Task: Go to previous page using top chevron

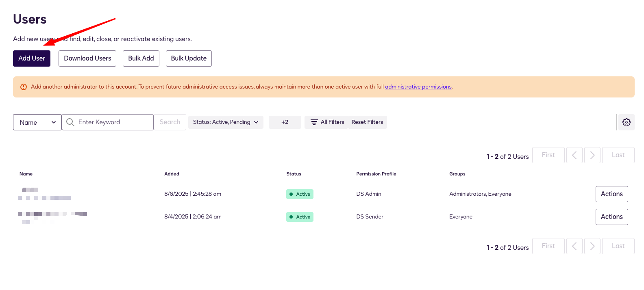Action: coord(574,155)
